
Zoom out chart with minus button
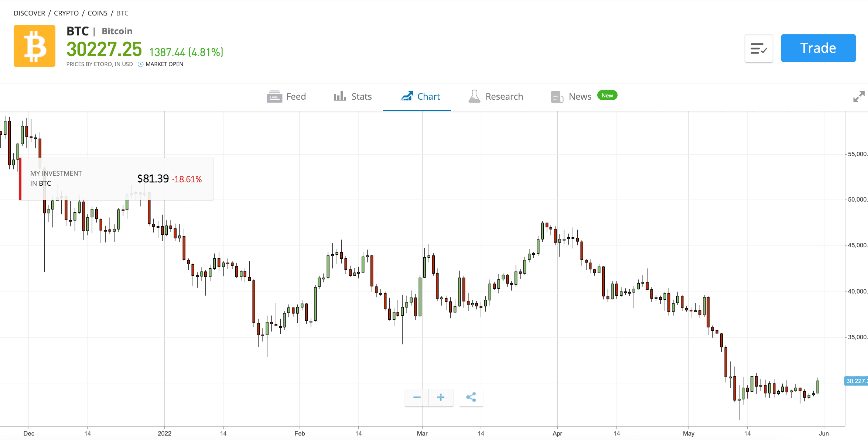417,397
